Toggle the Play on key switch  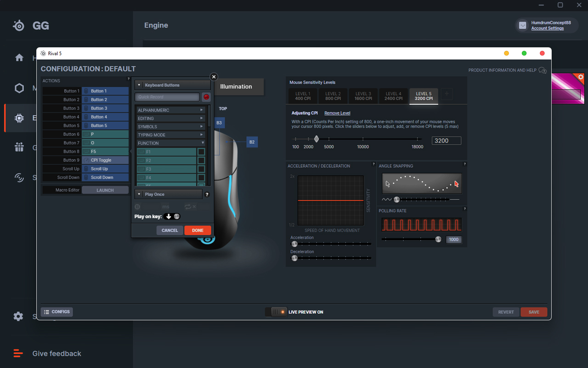(x=172, y=216)
